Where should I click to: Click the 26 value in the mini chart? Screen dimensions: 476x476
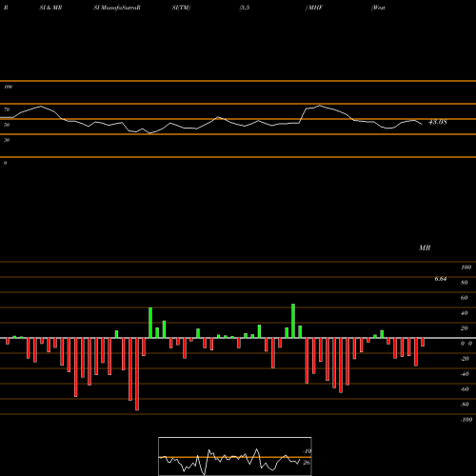pyautogui.click(x=307, y=463)
